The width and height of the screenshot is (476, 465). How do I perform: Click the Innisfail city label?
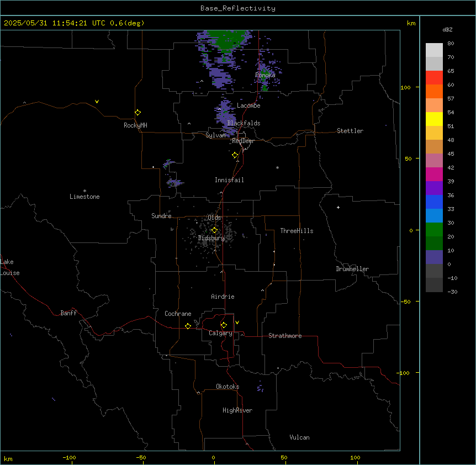[229, 180]
